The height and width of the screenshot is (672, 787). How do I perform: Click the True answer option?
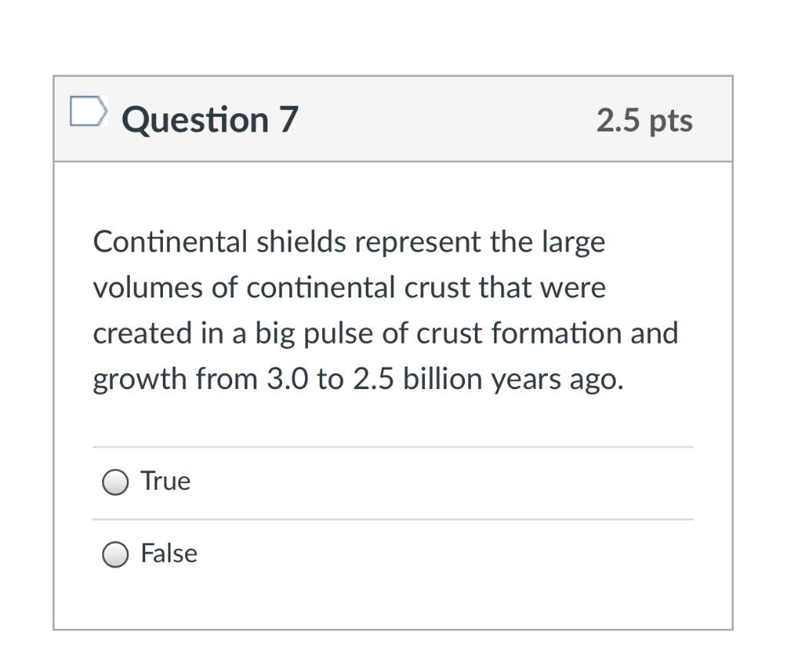click(164, 481)
